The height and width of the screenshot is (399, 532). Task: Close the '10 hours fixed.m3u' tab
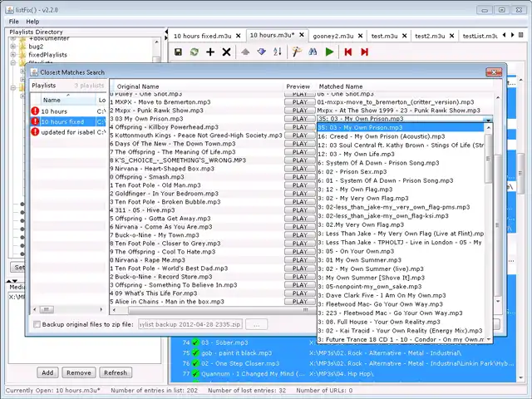pyautogui.click(x=239, y=36)
